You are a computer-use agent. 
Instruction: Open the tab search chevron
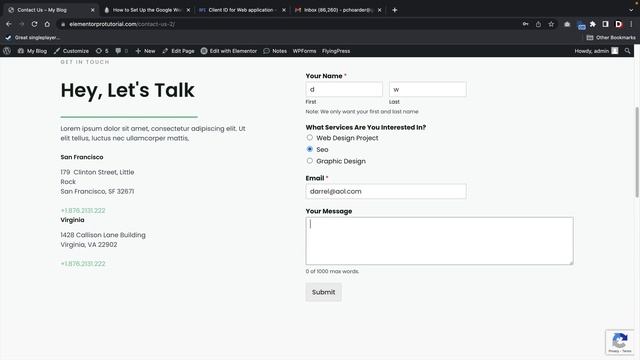[631, 10]
